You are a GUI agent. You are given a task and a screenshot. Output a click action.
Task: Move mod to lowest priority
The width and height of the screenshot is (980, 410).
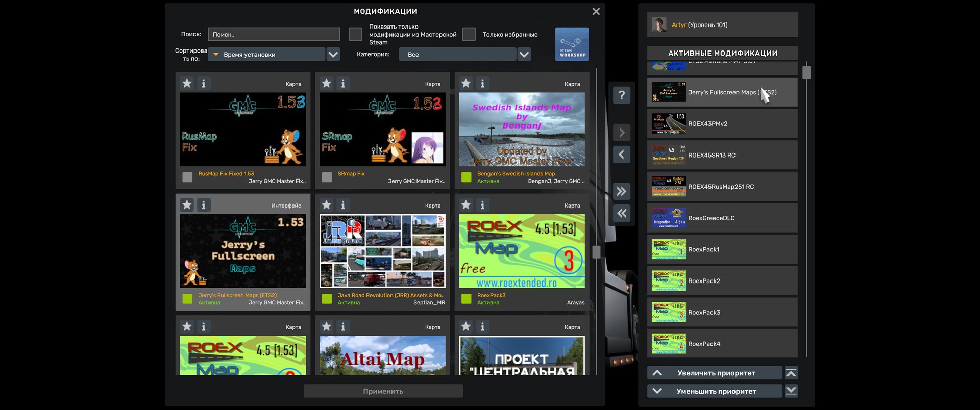791,391
